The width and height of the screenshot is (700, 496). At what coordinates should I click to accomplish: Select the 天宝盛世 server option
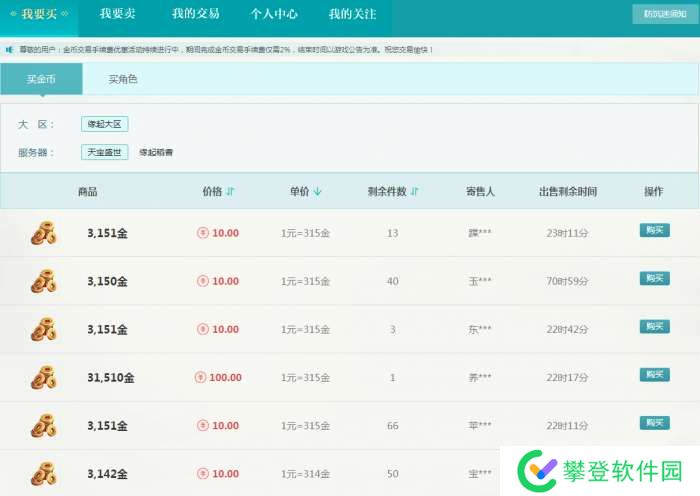[105, 152]
